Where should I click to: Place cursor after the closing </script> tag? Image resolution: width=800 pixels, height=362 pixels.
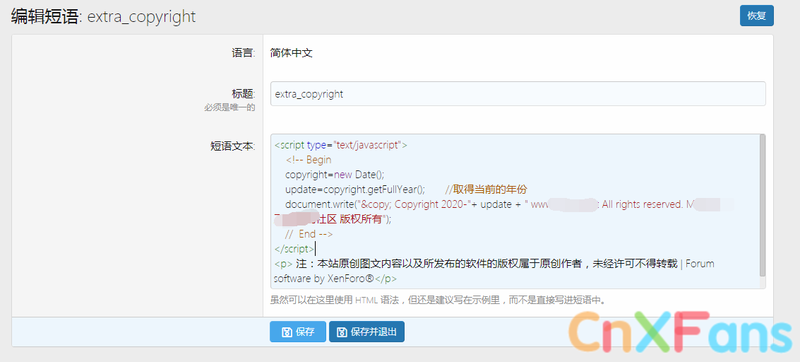click(316, 249)
